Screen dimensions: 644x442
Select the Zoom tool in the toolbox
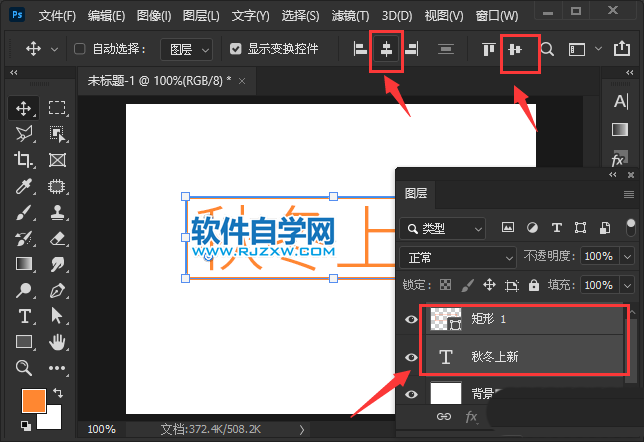click(x=23, y=368)
